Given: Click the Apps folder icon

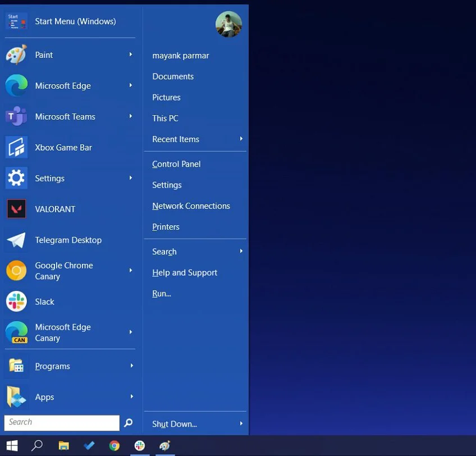Looking at the screenshot, I should click(x=16, y=397).
